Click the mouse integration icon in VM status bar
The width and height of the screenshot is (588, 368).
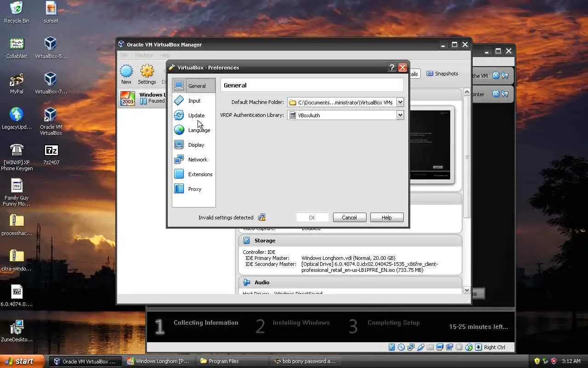[x=469, y=347]
